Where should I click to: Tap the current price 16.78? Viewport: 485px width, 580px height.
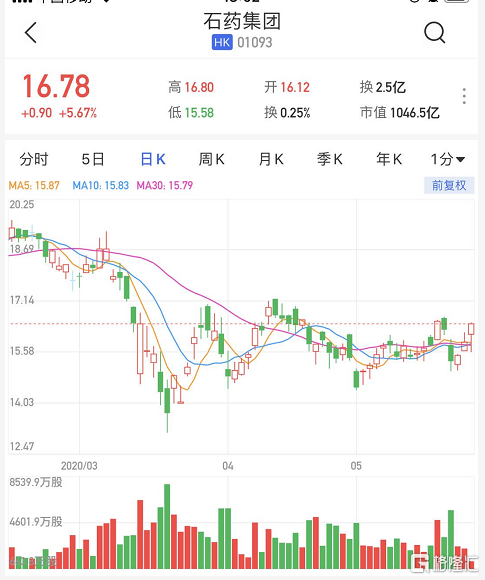coord(56,86)
